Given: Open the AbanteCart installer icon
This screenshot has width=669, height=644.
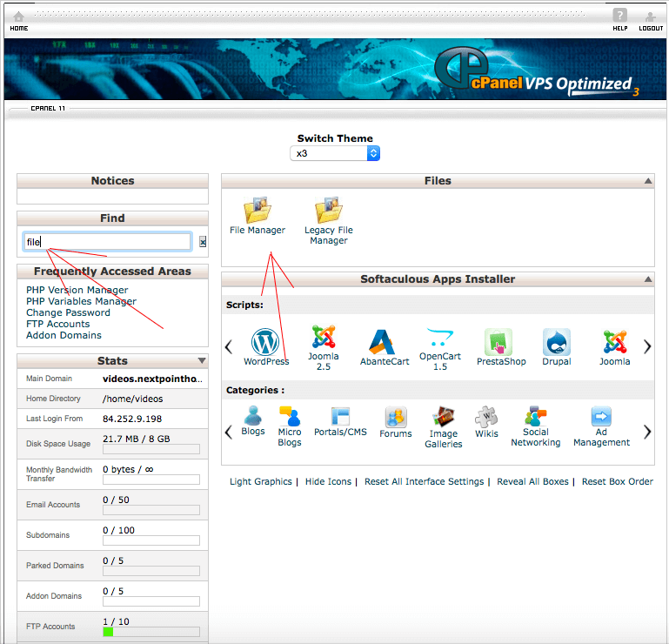Looking at the screenshot, I should point(382,341).
